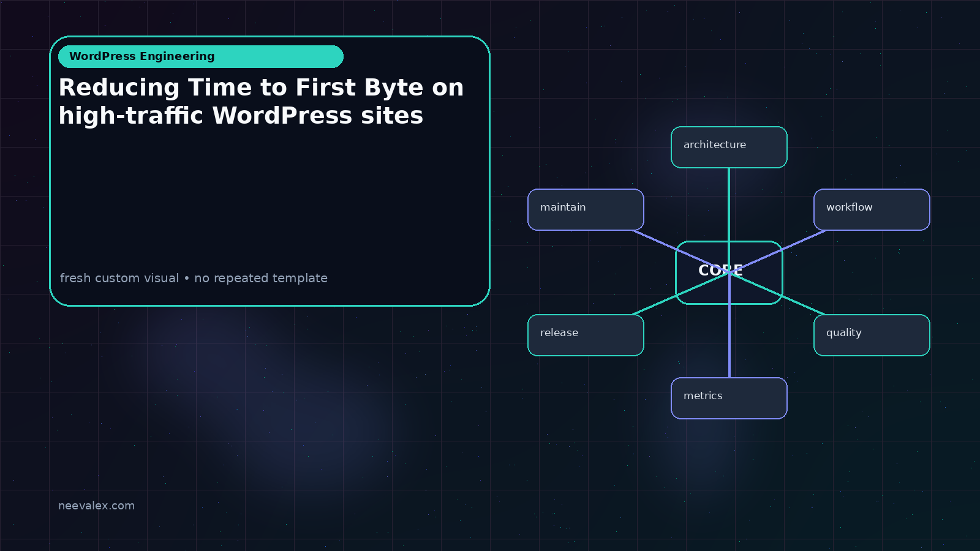Select the metrics node

click(x=729, y=398)
